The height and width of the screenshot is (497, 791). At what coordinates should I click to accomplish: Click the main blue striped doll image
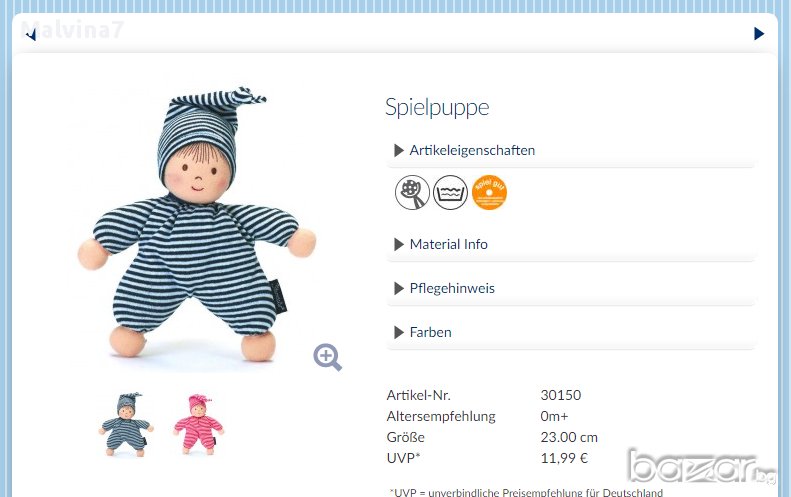coord(197,230)
